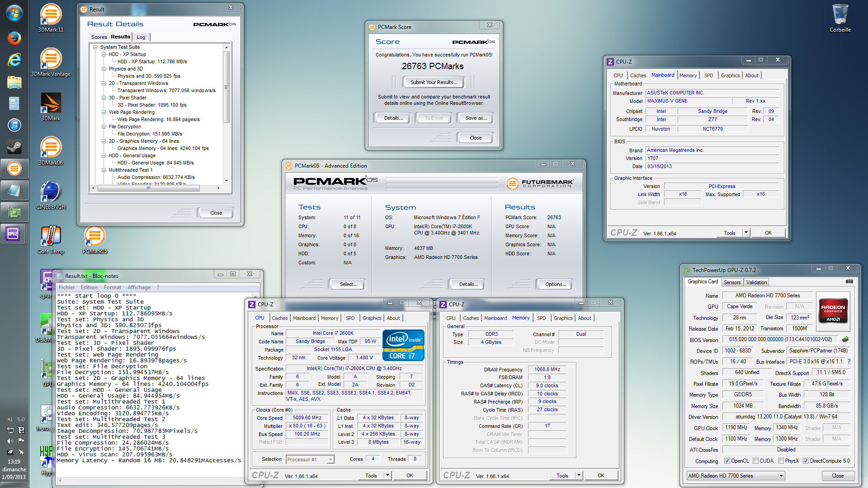The width and height of the screenshot is (868, 488).
Task: Toggle the CUDA checkbox in GPU-Z
Action: pos(755,461)
